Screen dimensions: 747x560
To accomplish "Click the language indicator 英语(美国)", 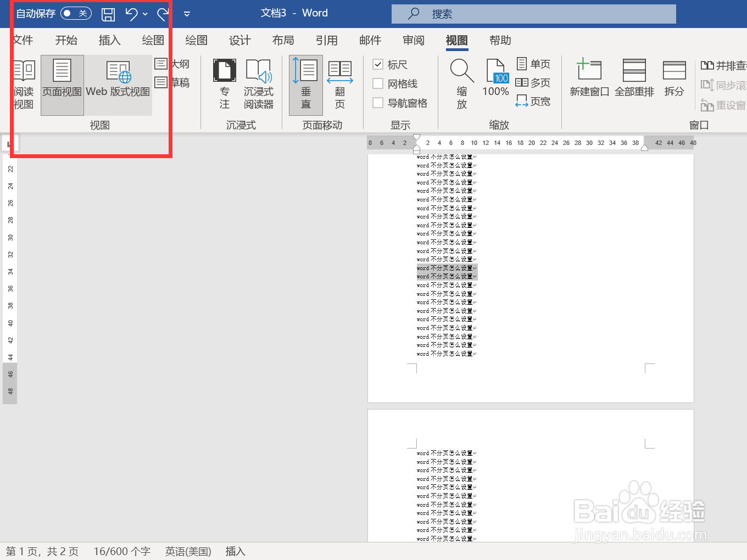I will (188, 551).
